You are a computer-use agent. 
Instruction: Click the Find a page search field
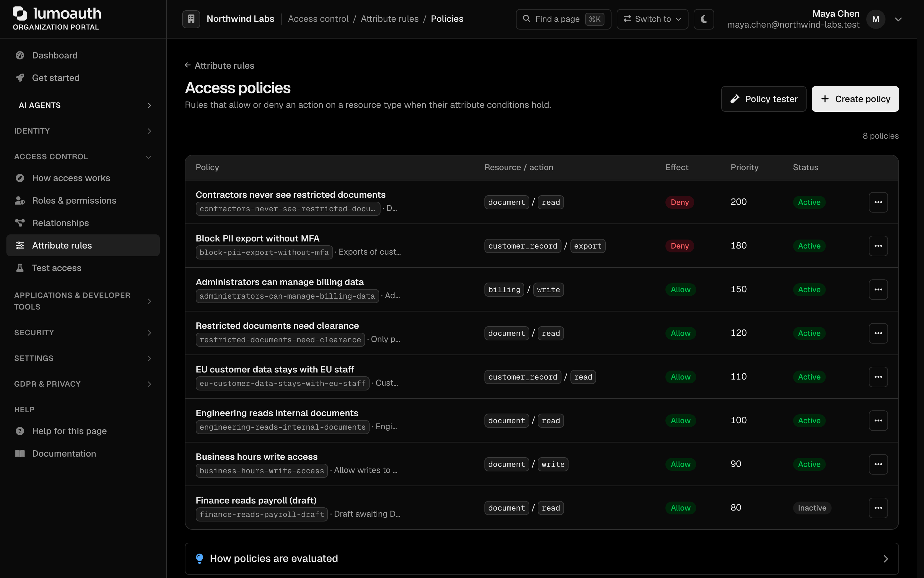click(x=563, y=19)
